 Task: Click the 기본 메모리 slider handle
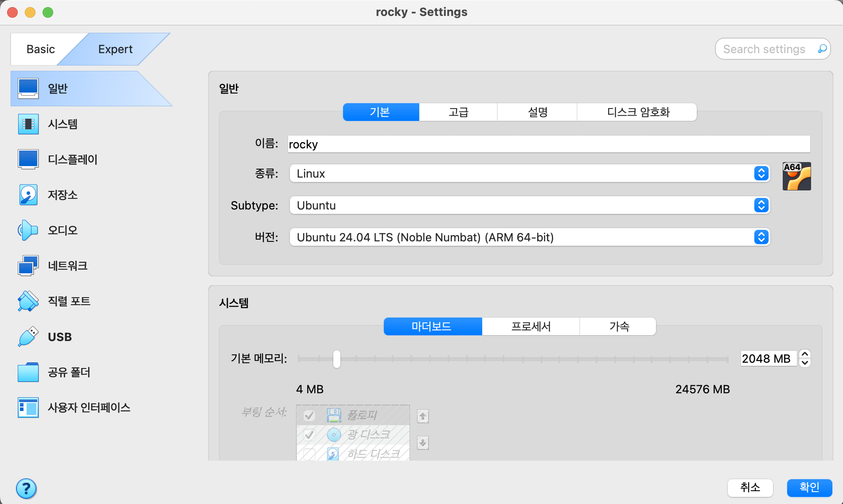337,359
